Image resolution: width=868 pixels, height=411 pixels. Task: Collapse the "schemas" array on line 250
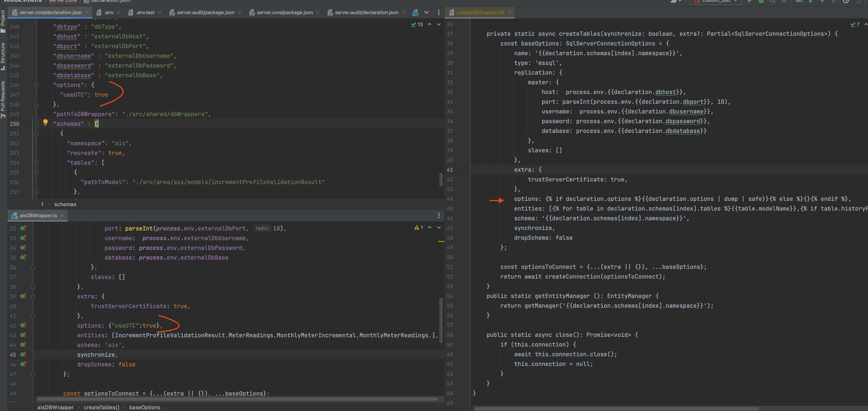[x=37, y=124]
